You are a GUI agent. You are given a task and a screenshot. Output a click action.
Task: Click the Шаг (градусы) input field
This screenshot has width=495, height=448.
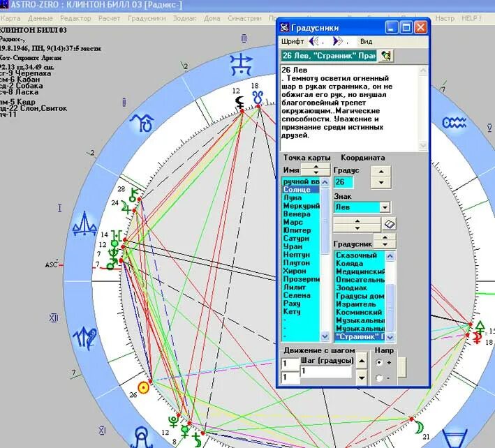pos(326,372)
